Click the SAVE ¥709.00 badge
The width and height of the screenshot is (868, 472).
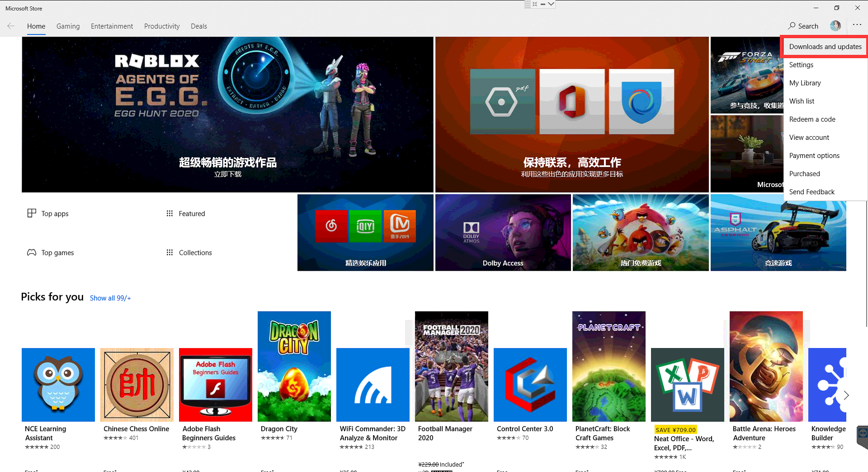675,429
